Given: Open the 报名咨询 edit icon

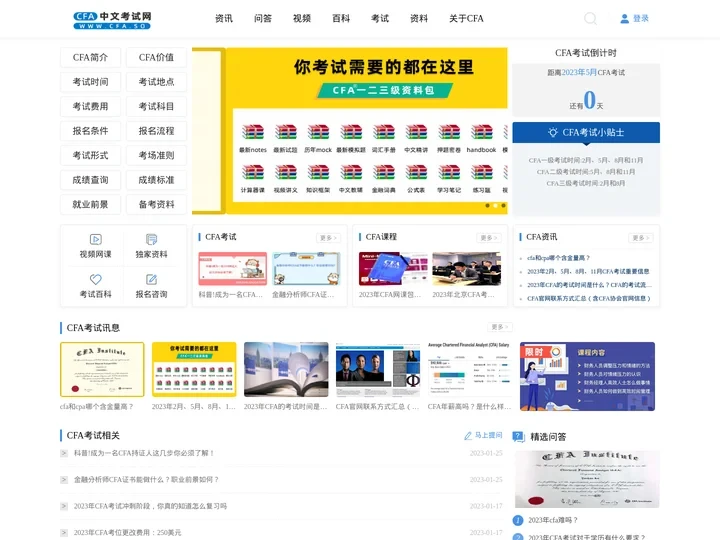Looking at the screenshot, I should tap(152, 279).
